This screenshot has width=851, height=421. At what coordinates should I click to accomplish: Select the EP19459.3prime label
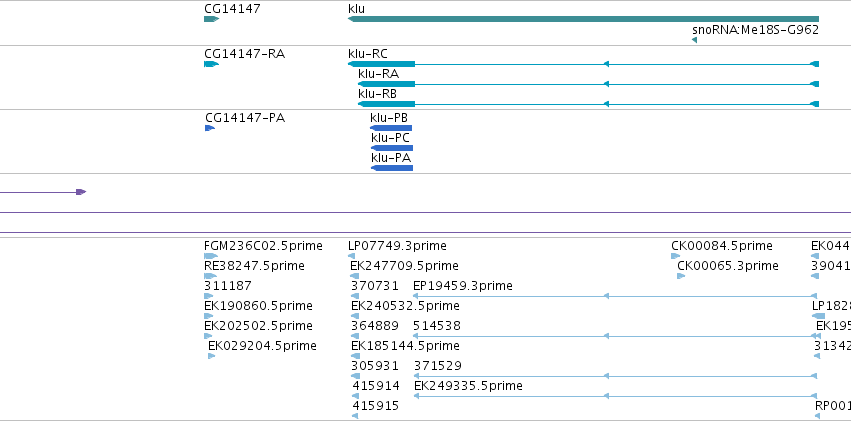[462, 286]
